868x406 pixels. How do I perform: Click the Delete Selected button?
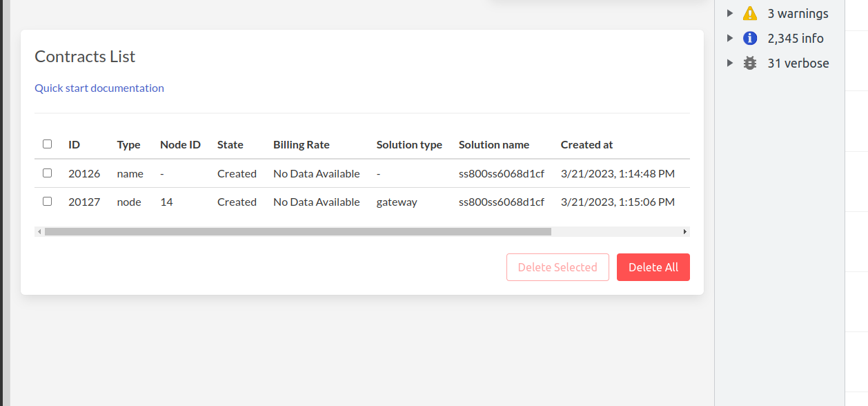(x=558, y=267)
